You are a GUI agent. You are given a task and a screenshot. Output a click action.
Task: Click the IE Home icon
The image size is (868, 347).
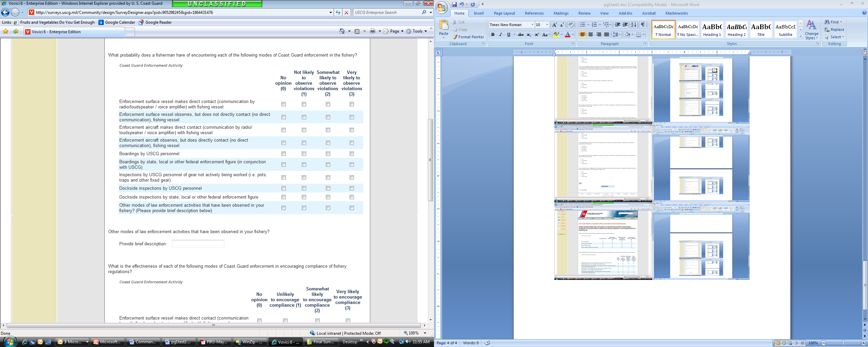coord(342,31)
